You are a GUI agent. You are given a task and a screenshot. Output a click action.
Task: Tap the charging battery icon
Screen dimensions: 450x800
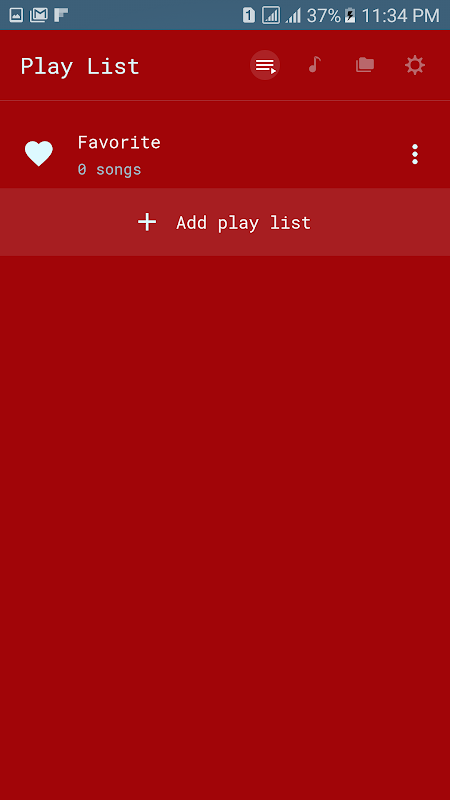[x=350, y=15]
